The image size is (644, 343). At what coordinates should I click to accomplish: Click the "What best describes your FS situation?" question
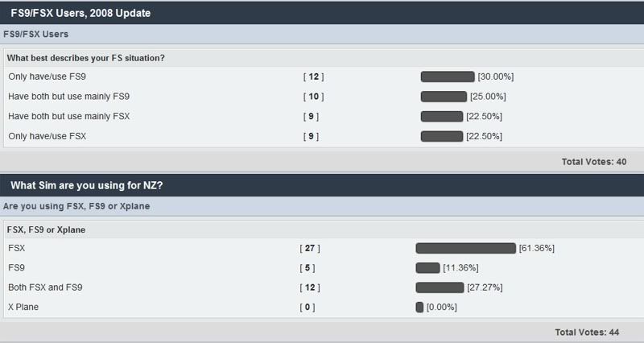(x=85, y=58)
